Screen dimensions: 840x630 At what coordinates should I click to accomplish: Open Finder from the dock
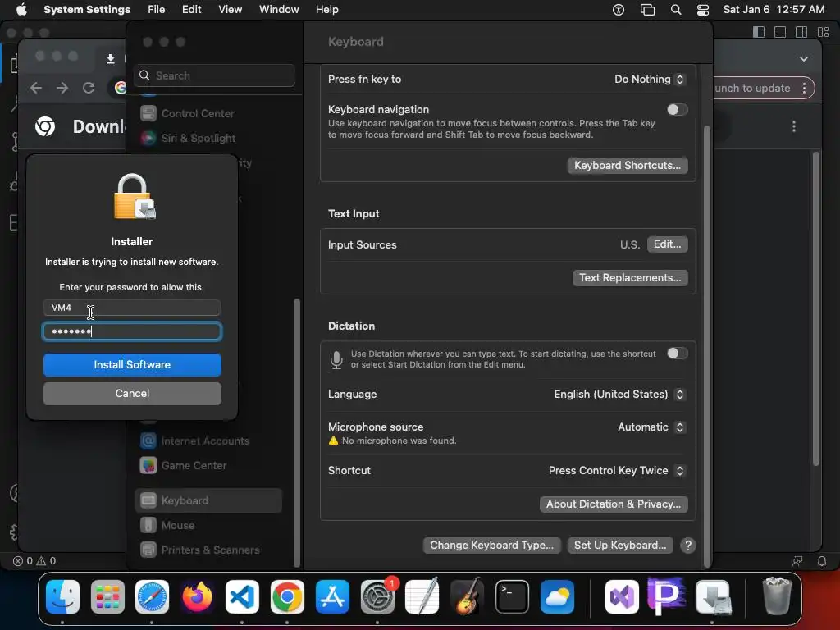[62, 597]
